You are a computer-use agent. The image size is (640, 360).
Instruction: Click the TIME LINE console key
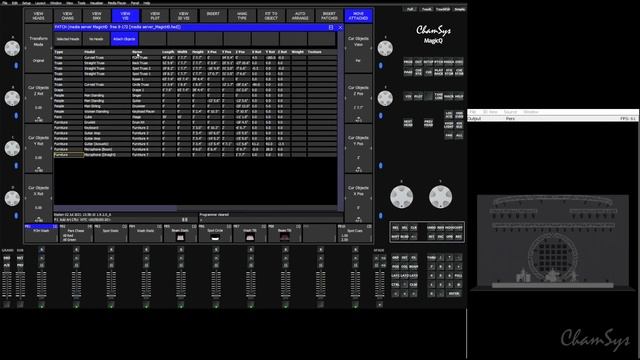438,96
